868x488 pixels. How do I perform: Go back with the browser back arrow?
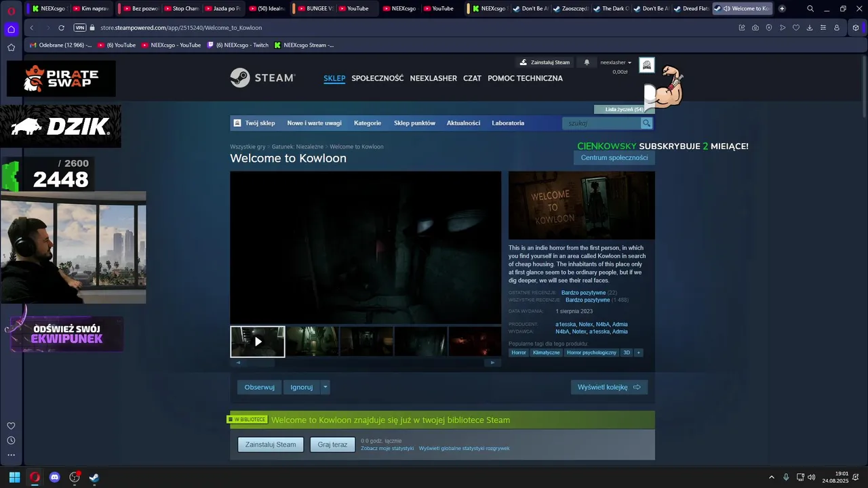pos(32,28)
